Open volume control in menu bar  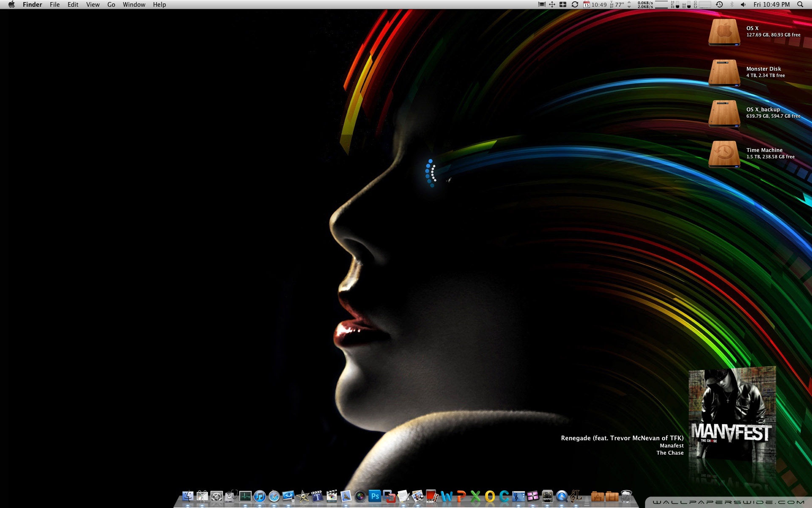tap(743, 5)
